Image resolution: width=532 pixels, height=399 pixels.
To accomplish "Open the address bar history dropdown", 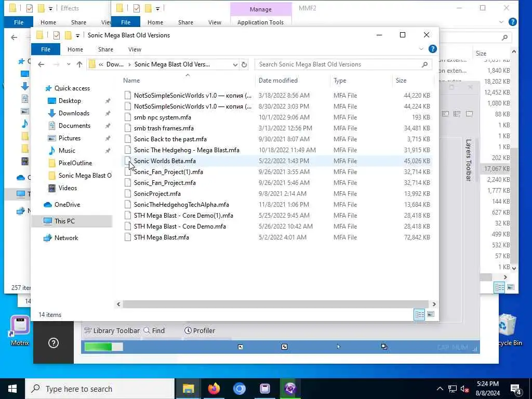I will click(235, 64).
